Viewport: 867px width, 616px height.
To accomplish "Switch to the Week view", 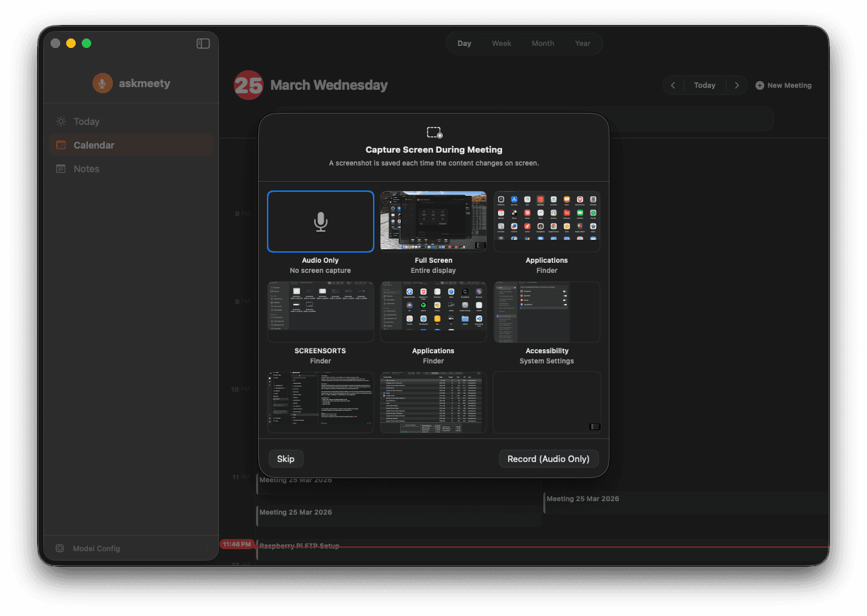I will 501,43.
